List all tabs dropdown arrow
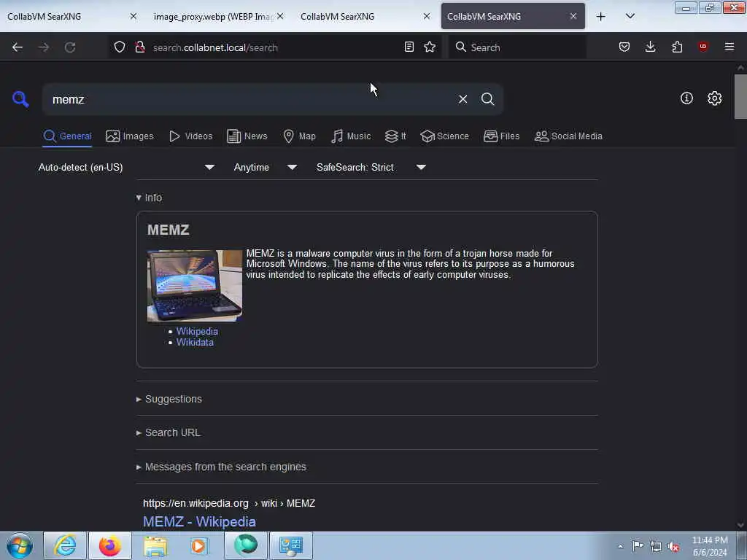Image resolution: width=747 pixels, height=560 pixels. [630, 16]
